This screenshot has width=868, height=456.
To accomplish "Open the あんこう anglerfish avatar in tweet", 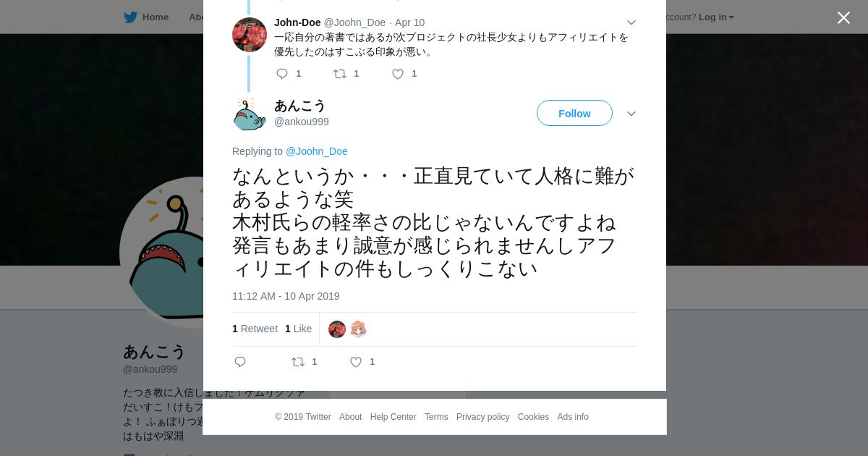I will click(x=250, y=114).
